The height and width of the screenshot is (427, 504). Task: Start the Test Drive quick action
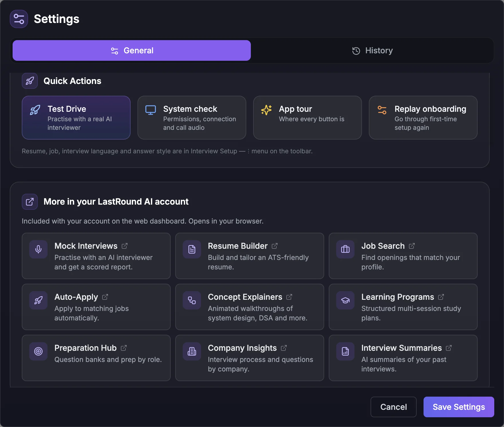click(x=76, y=117)
